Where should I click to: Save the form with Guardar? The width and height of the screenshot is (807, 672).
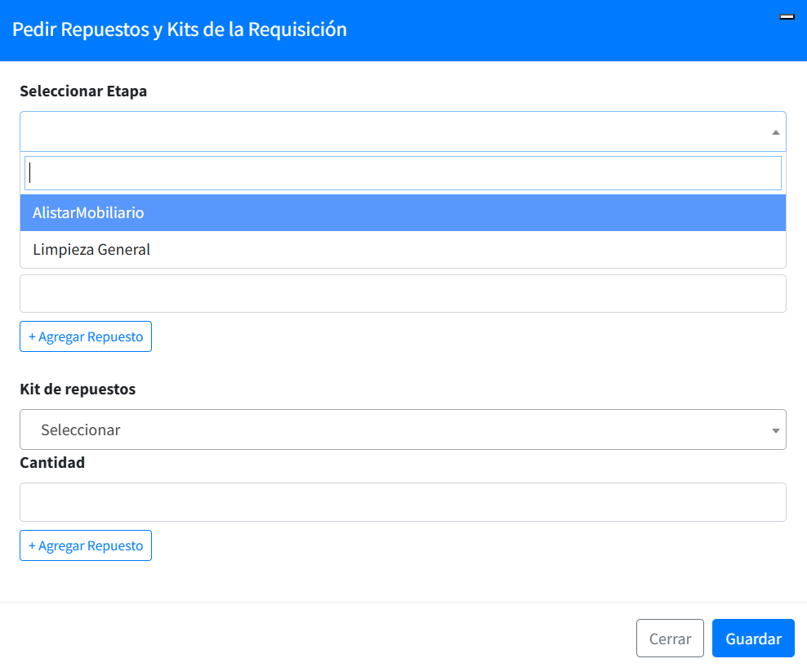(753, 639)
